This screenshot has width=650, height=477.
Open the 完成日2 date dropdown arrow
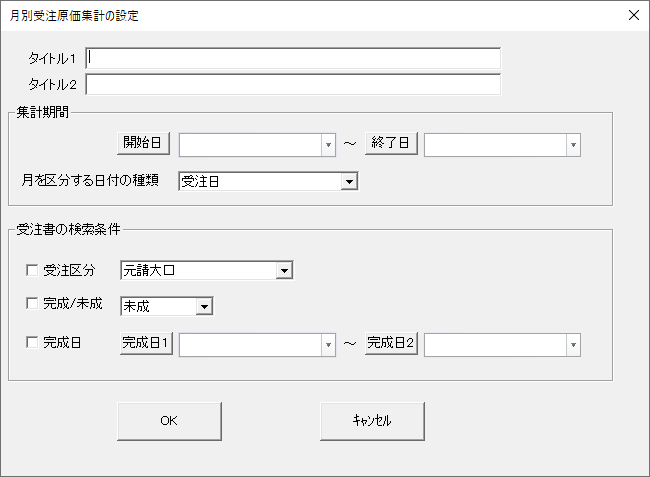tap(573, 344)
